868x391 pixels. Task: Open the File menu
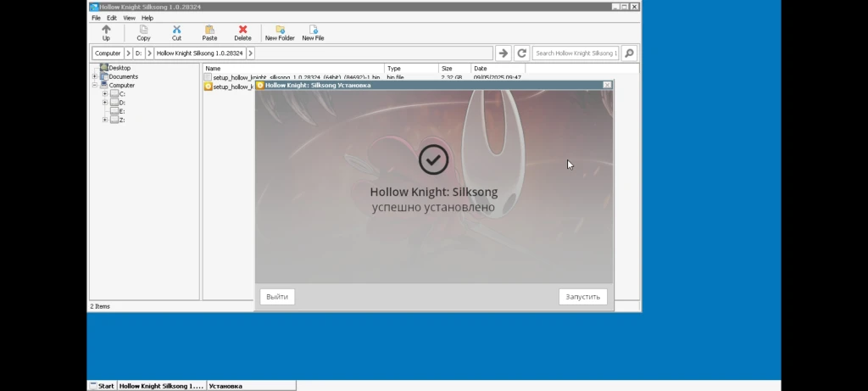pyautogui.click(x=96, y=18)
